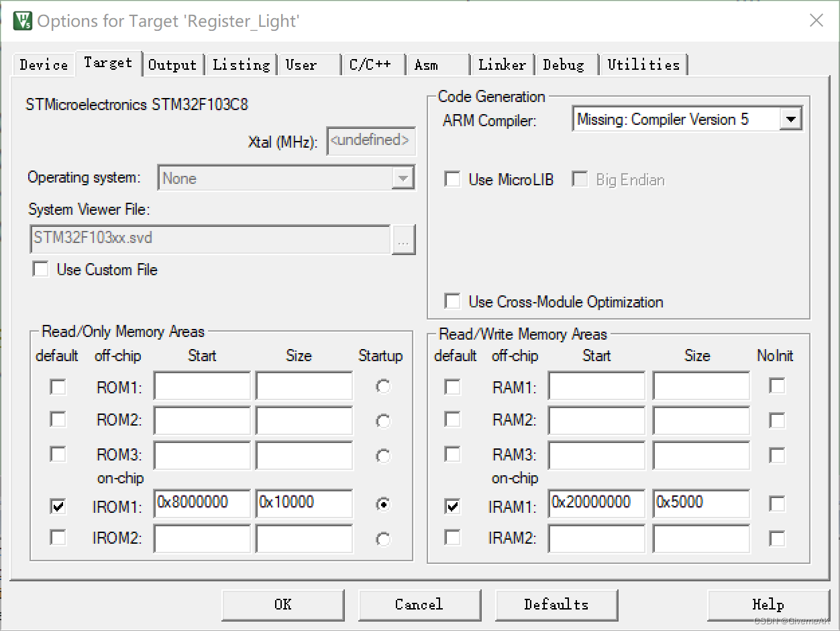
Task: Switch to the Device tab
Action: [44, 65]
